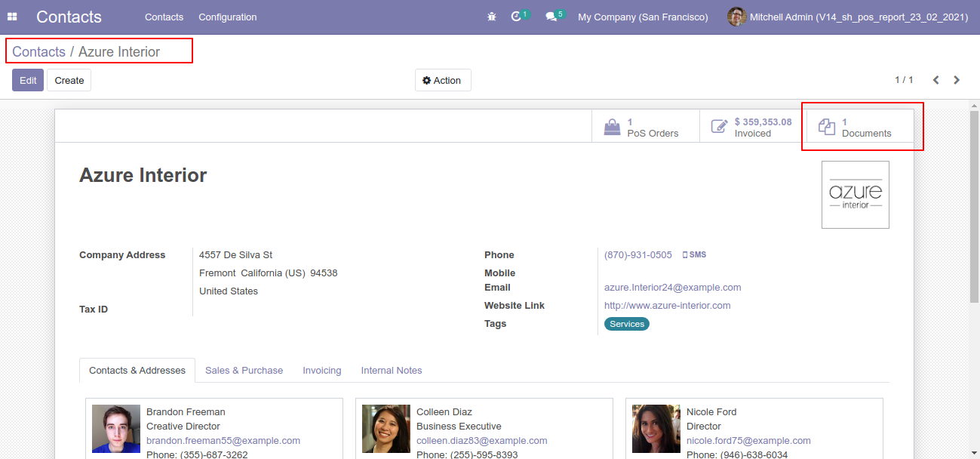980x459 pixels.
Task: Open Nicole Ford's contact photo
Action: point(656,429)
